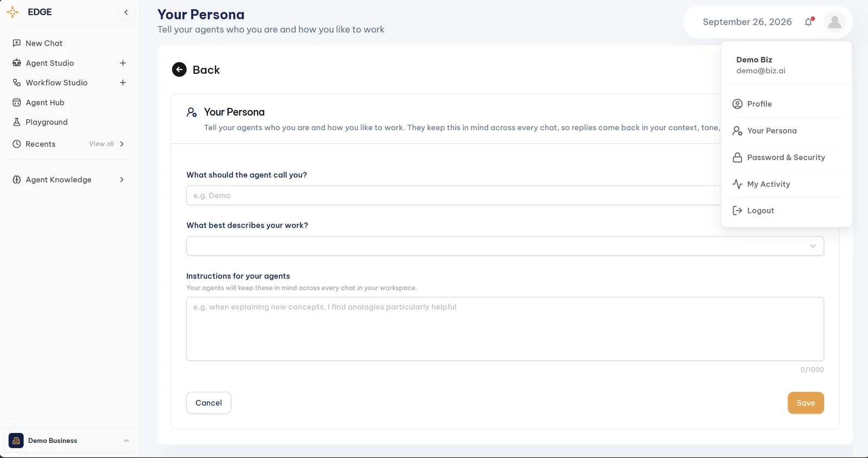The height and width of the screenshot is (458, 868).
Task: Expand the Agent Knowledge section chevron
Action: pos(122,180)
